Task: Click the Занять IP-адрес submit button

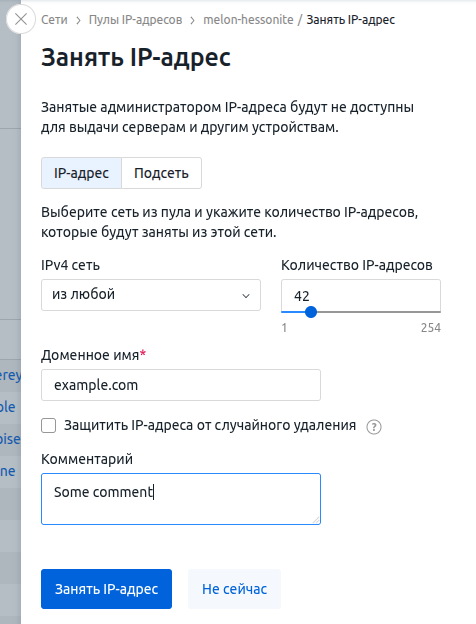Action: coord(106,589)
